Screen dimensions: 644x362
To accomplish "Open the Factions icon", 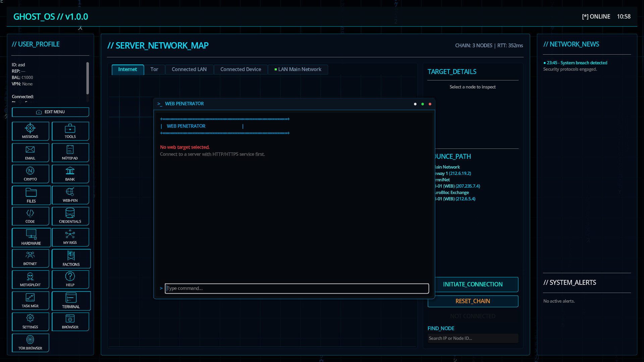I will 71,259.
